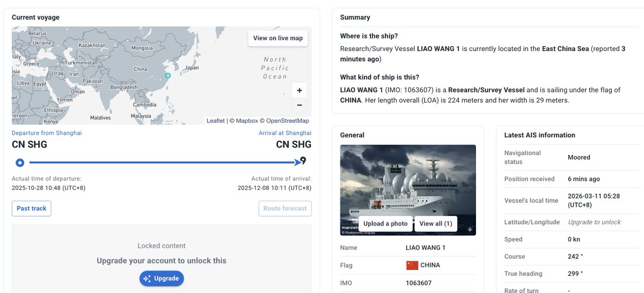Open the Arrival at Shanghai link
The width and height of the screenshot is (644, 293).
click(x=285, y=133)
